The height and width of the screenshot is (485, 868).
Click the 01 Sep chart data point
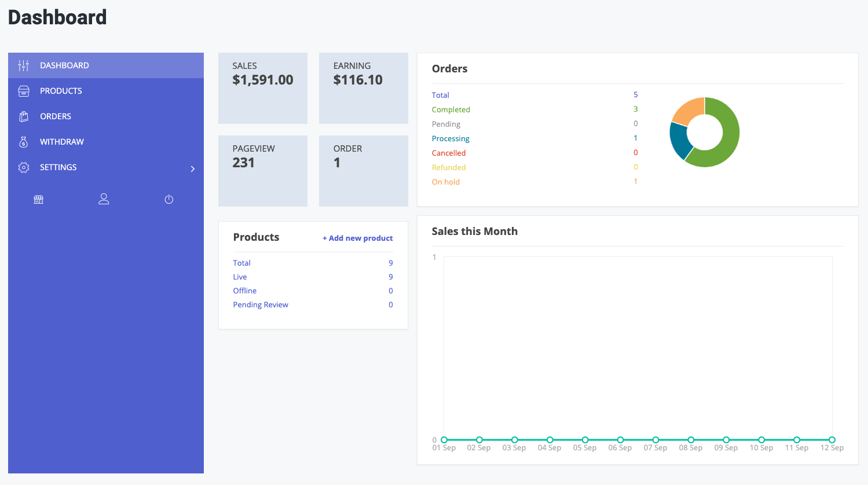click(x=444, y=440)
